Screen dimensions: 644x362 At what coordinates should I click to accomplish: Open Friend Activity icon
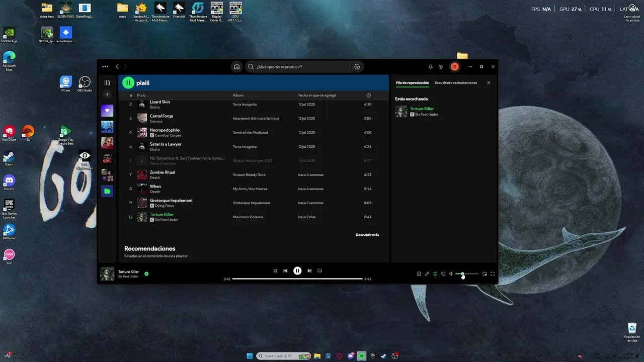pos(441,66)
